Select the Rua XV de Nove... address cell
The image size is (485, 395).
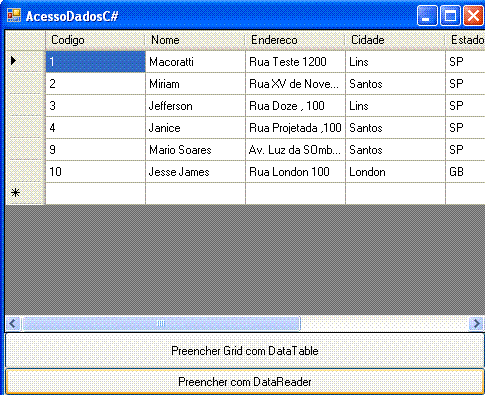pyautogui.click(x=295, y=83)
